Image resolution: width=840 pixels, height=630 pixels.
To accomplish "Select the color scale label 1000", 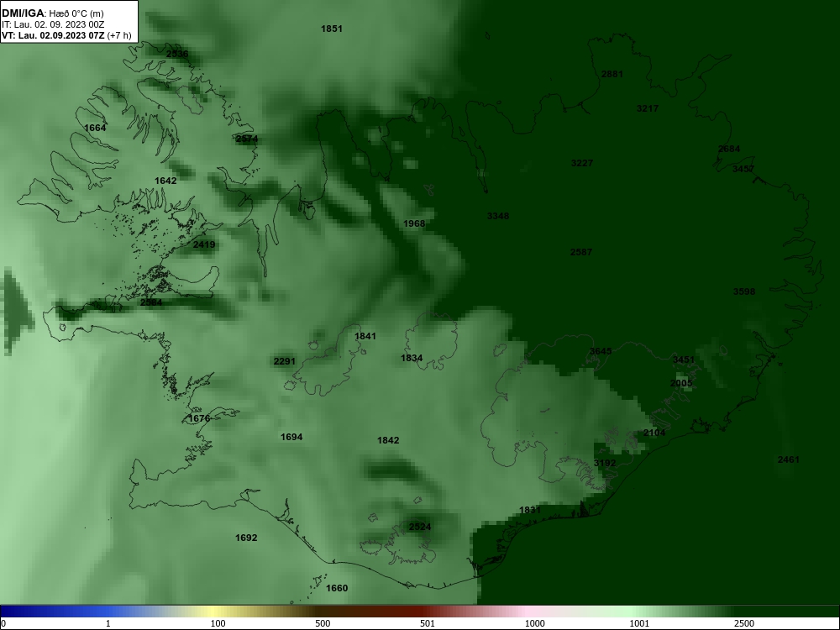I will [534, 624].
